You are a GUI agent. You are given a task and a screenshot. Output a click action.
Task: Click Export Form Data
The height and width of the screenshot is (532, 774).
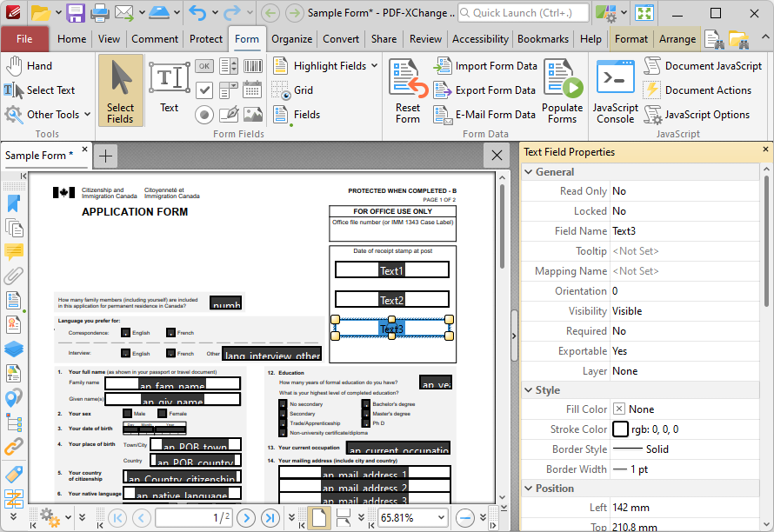point(484,90)
